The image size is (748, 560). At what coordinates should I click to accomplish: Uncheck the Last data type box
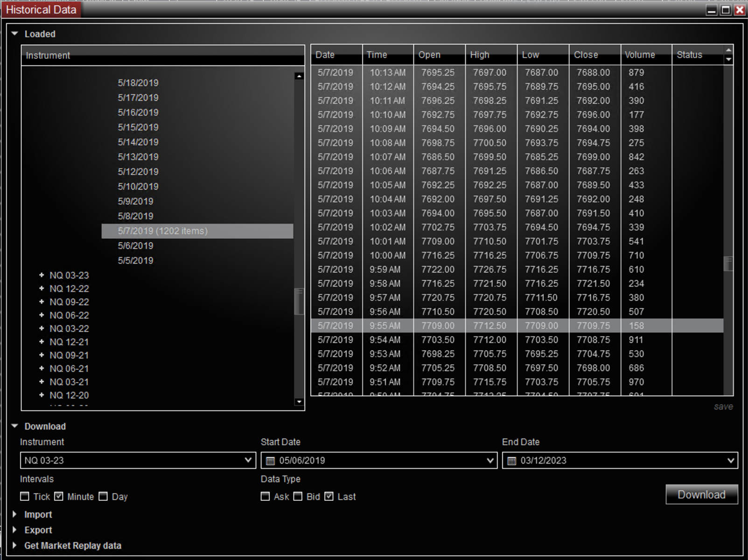pos(329,497)
